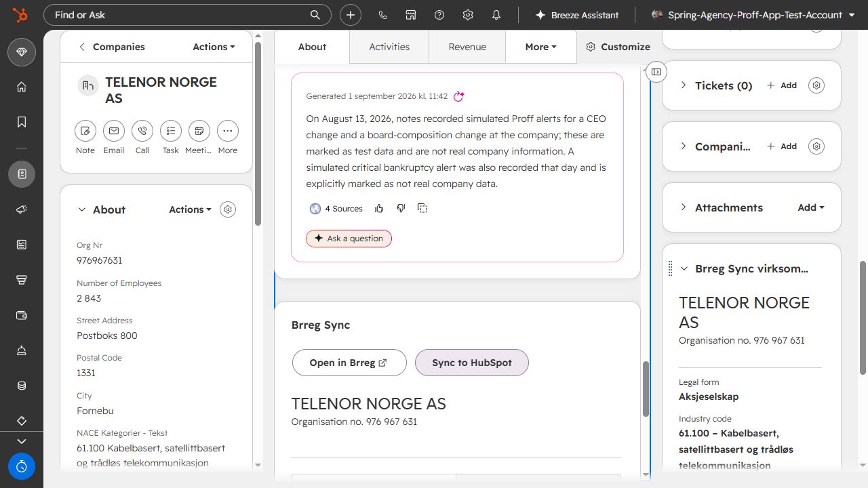Screen dimensions: 868x488
Task: Open the calling phone icon
Action: coord(383,15)
